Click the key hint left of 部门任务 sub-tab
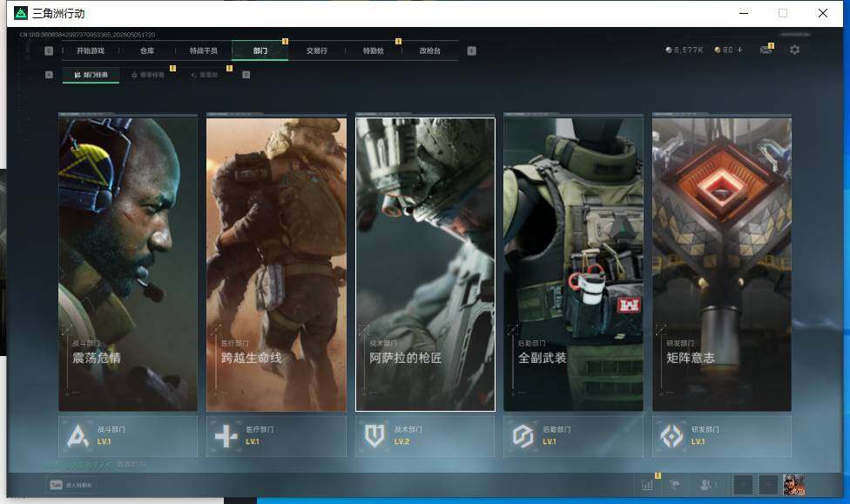Screen dimensions: 850x504 (50, 75)
